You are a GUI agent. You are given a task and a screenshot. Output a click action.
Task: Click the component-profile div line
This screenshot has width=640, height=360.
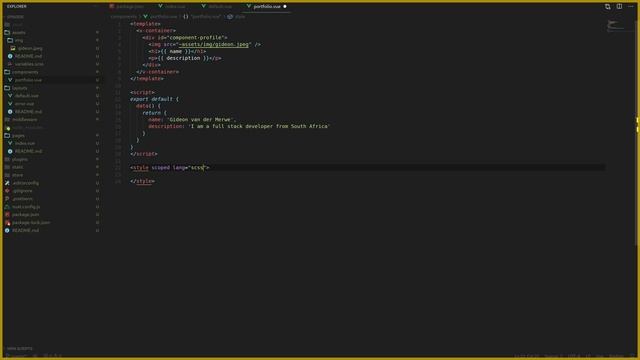185,38
